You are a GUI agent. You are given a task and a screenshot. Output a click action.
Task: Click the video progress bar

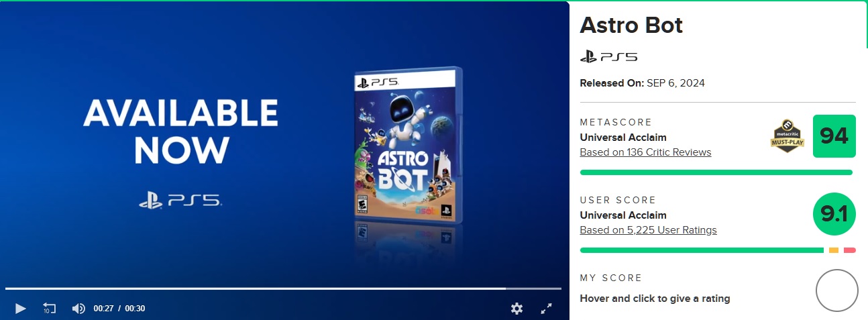point(283,288)
